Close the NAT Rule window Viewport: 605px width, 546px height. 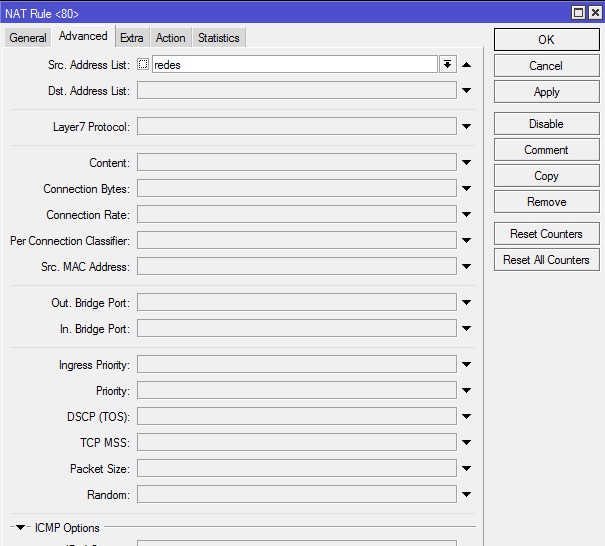click(x=595, y=13)
